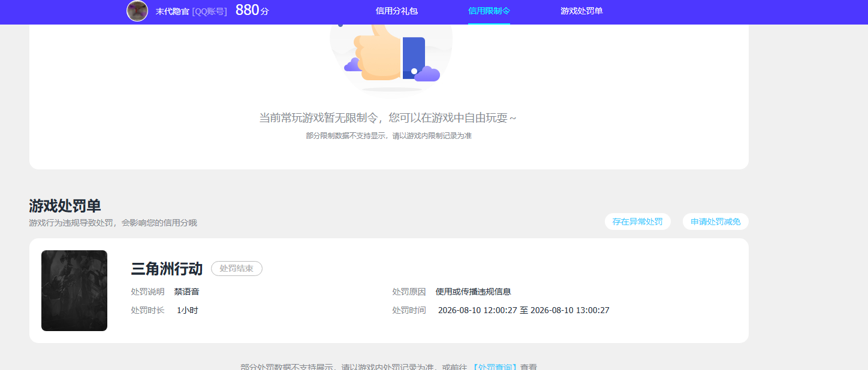The width and height of the screenshot is (868, 370).
Task: Click the 1小时 duration value
Action: [x=188, y=310]
